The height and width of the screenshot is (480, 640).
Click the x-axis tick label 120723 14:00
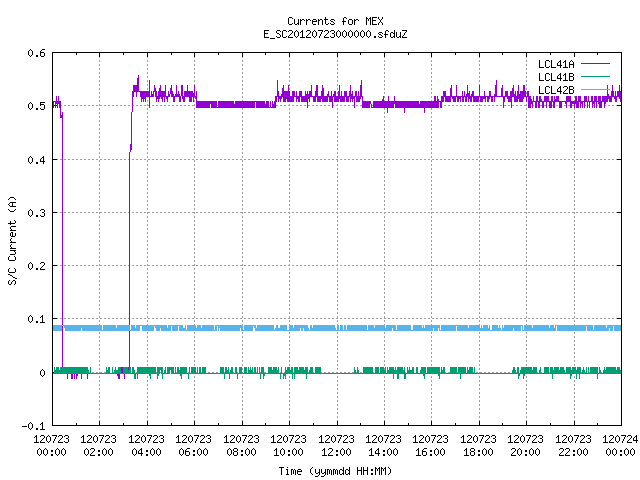[x=383, y=446]
